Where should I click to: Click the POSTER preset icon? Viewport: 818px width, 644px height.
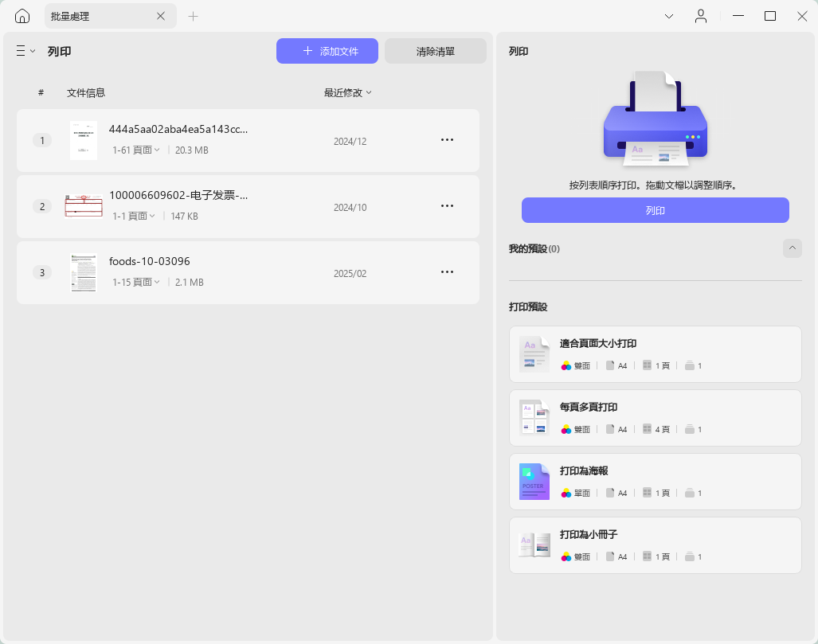click(534, 482)
